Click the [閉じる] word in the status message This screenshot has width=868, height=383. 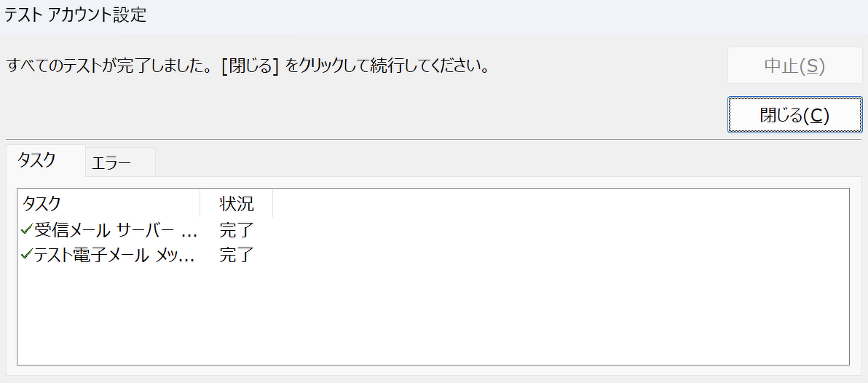tap(250, 67)
